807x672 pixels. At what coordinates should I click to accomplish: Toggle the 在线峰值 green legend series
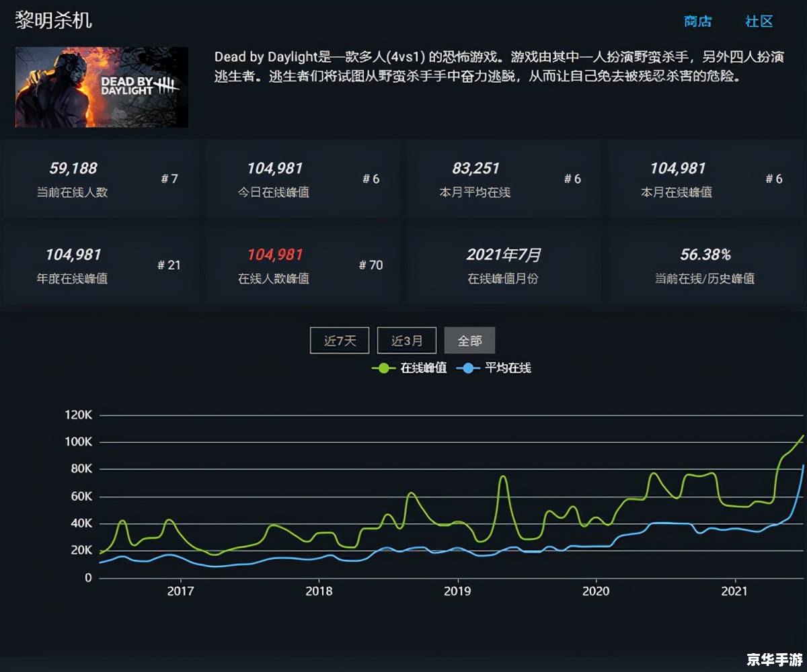[x=410, y=368]
